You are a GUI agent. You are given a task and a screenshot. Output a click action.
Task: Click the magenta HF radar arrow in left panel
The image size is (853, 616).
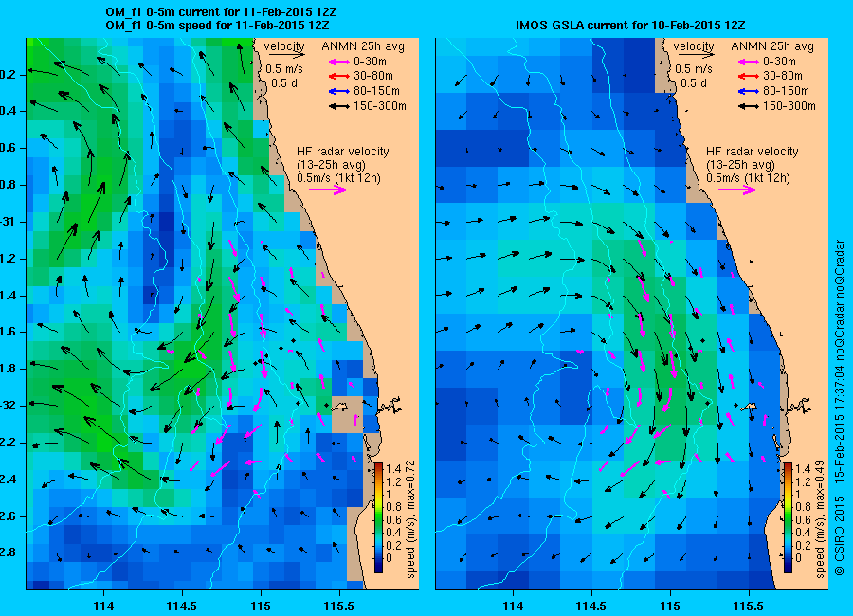[x=328, y=190]
